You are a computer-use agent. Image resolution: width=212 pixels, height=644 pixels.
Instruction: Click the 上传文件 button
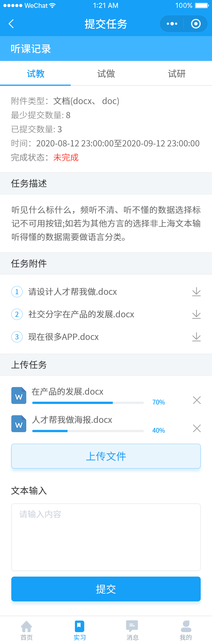click(x=106, y=456)
